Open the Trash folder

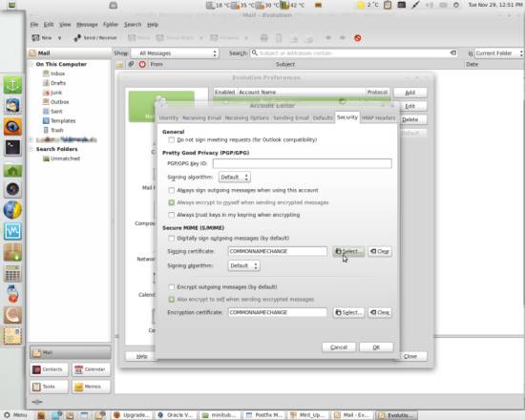[x=56, y=130]
